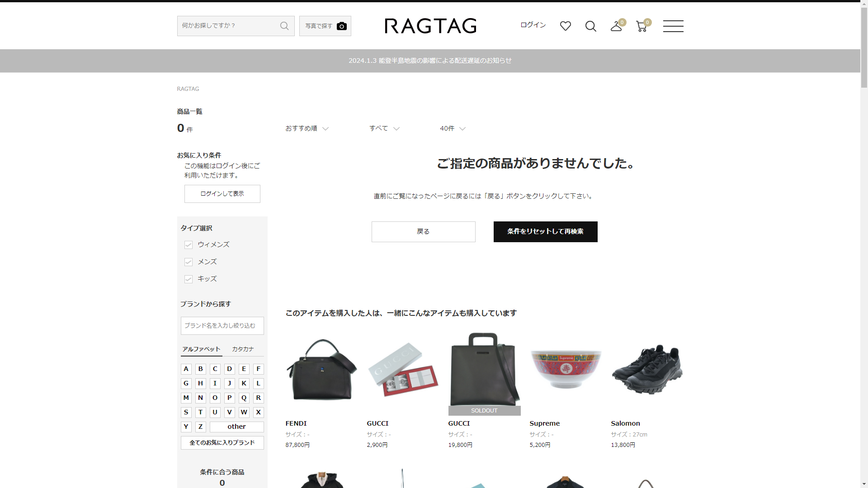Open the hamburger menu
Screen dimensions: 868x488
673,26
